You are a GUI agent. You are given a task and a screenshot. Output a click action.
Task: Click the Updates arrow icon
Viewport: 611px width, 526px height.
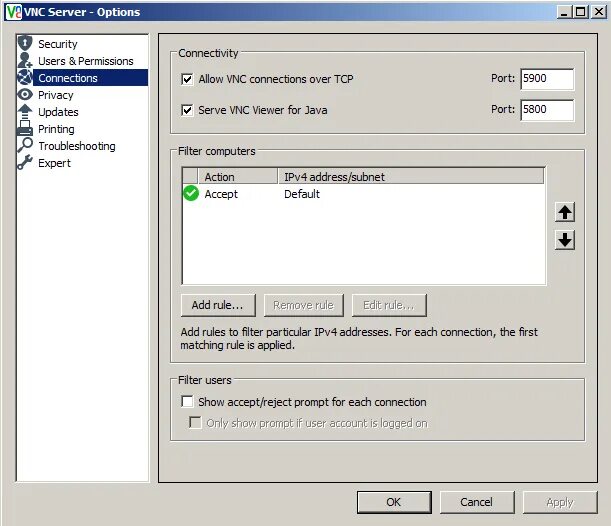[25, 111]
